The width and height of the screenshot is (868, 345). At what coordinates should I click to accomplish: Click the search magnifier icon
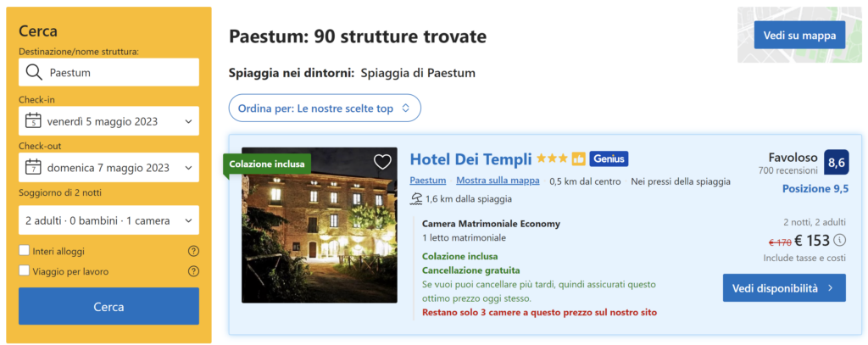pyautogui.click(x=34, y=73)
